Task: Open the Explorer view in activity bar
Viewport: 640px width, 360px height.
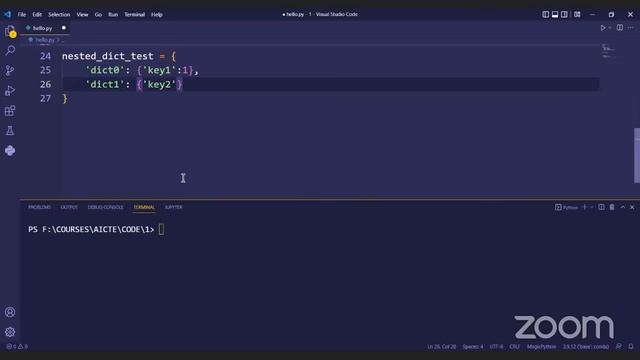Action: click(x=10, y=31)
